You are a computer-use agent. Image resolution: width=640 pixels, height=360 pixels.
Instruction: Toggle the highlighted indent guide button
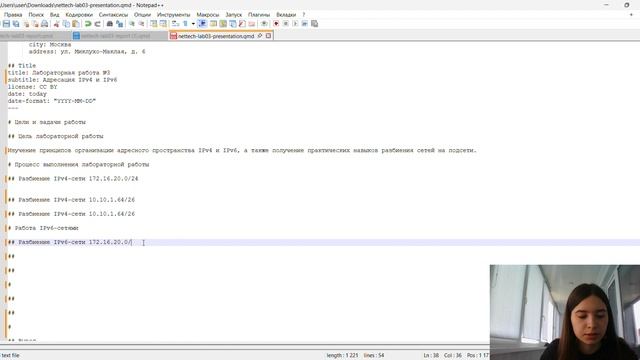pyautogui.click(x=202, y=24)
